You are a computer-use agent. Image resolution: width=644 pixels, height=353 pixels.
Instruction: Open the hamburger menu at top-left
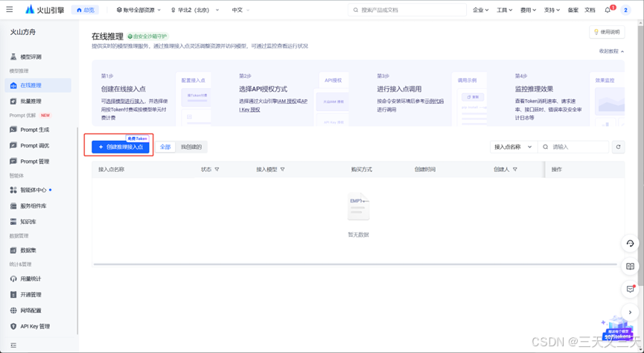[10, 10]
